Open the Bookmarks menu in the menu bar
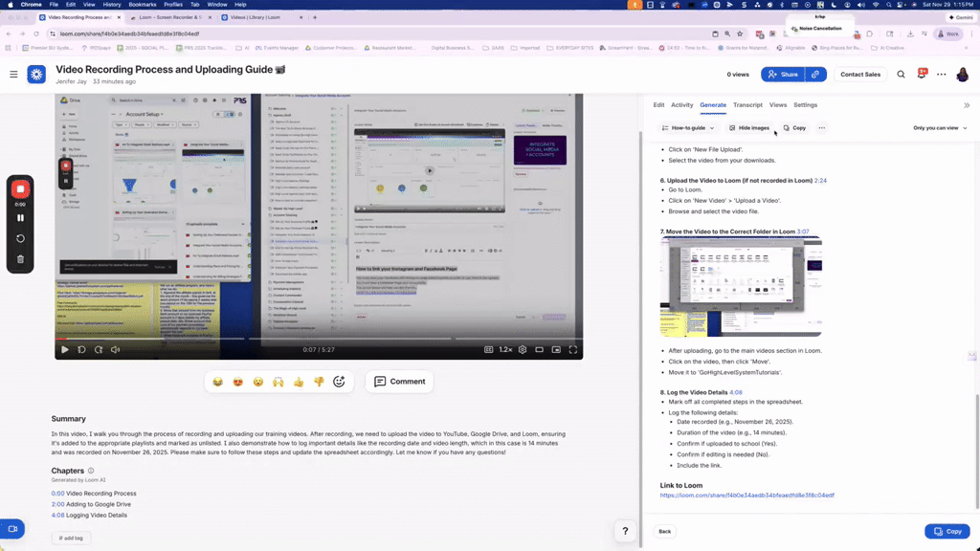 (x=143, y=5)
